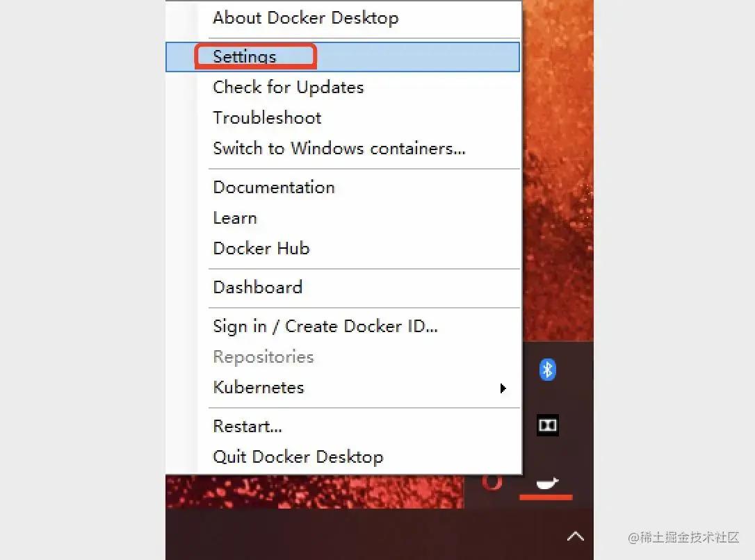This screenshot has width=755, height=560.
Task: Open the Docker Dashboard
Action: pyautogui.click(x=342, y=287)
